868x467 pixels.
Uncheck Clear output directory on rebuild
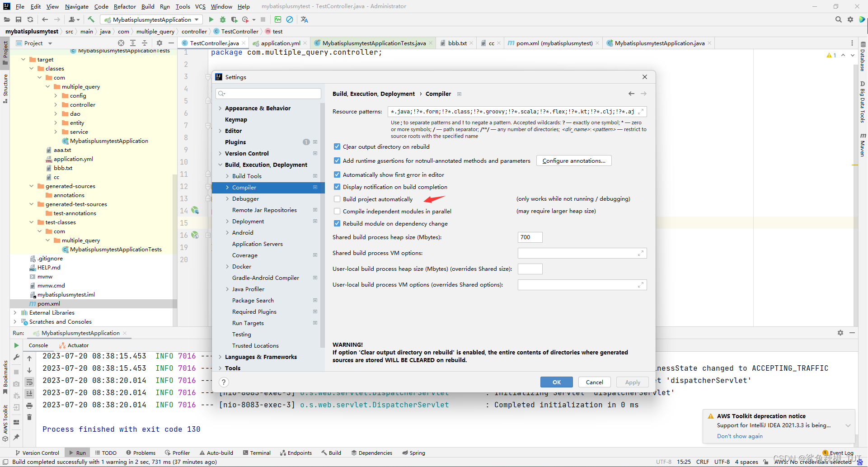[337, 146]
